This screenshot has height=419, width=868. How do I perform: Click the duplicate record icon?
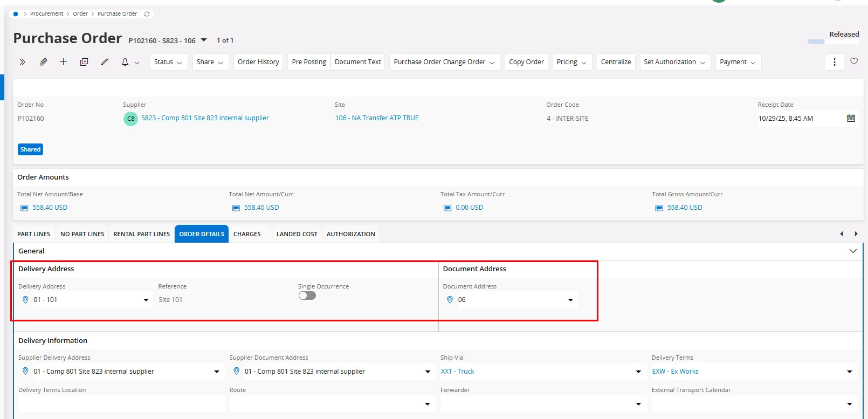pyautogui.click(x=84, y=62)
